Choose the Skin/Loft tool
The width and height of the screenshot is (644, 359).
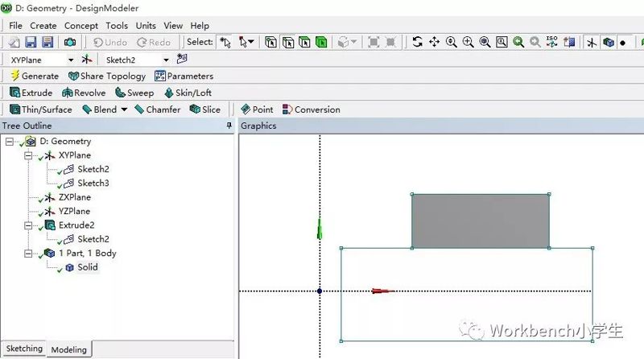[188, 93]
